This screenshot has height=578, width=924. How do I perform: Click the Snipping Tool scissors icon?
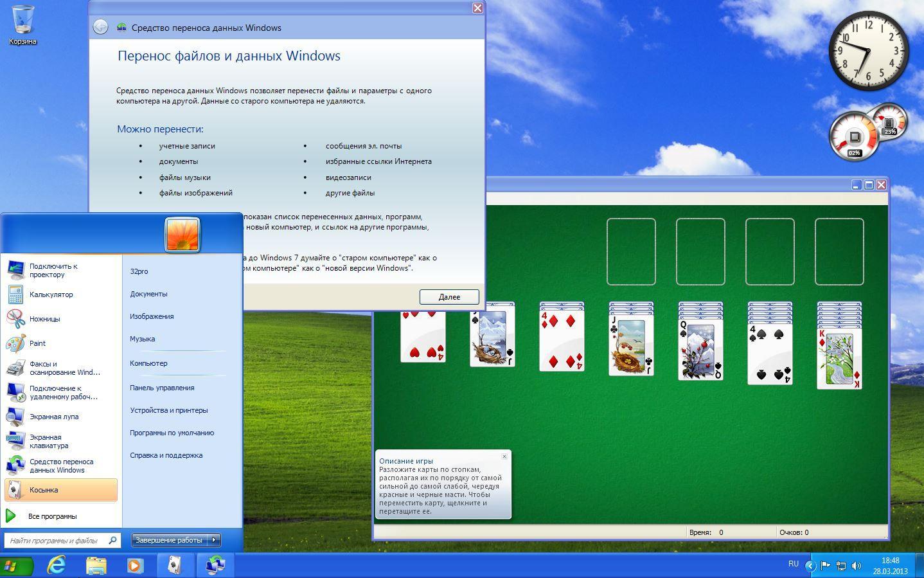point(15,319)
